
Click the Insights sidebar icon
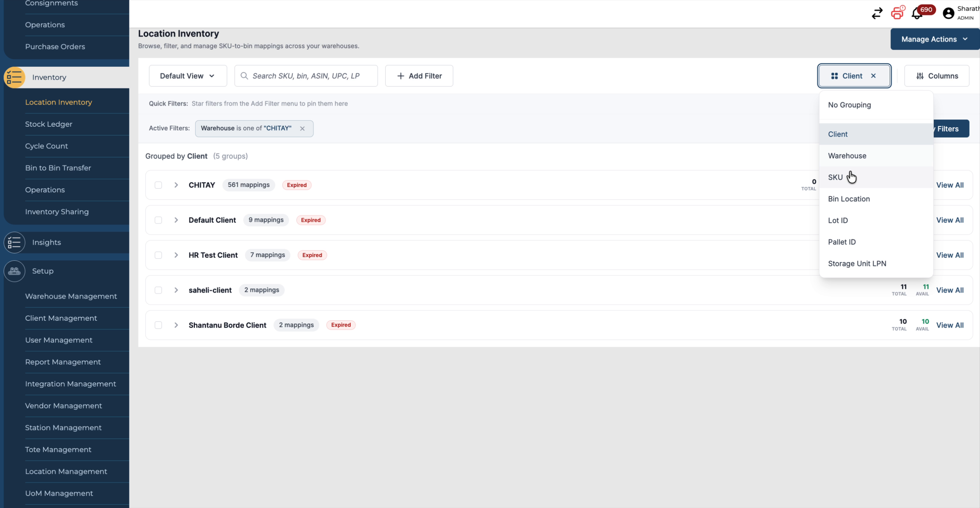point(14,243)
